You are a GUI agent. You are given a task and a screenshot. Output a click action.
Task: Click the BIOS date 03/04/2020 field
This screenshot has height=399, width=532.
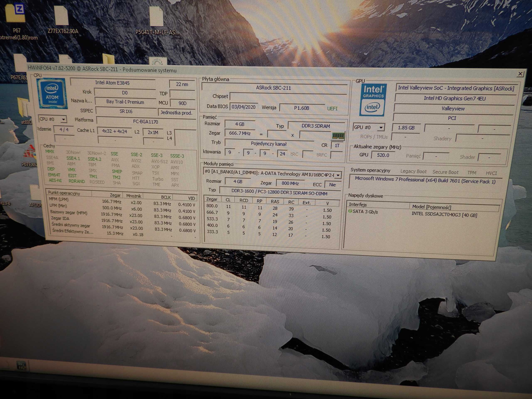[243, 107]
